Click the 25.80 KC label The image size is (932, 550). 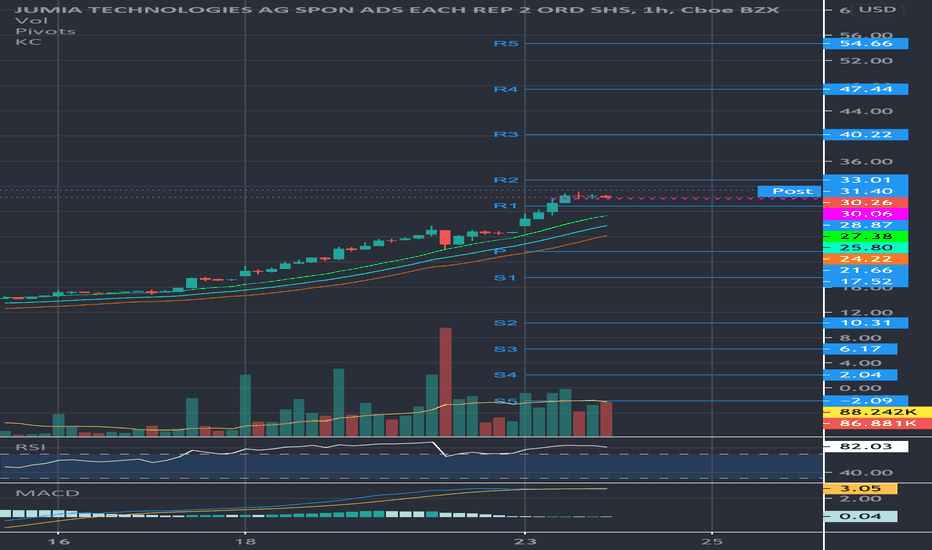pos(865,247)
